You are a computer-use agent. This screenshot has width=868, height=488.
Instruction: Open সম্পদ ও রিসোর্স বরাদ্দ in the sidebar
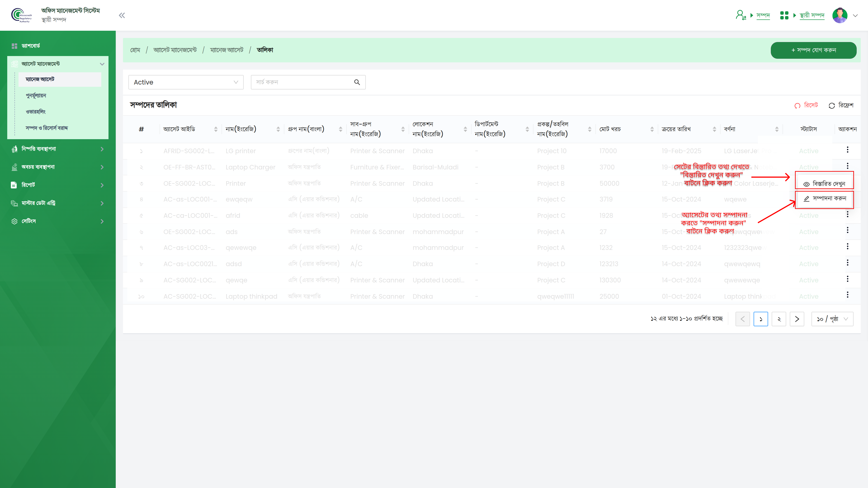coord(47,128)
